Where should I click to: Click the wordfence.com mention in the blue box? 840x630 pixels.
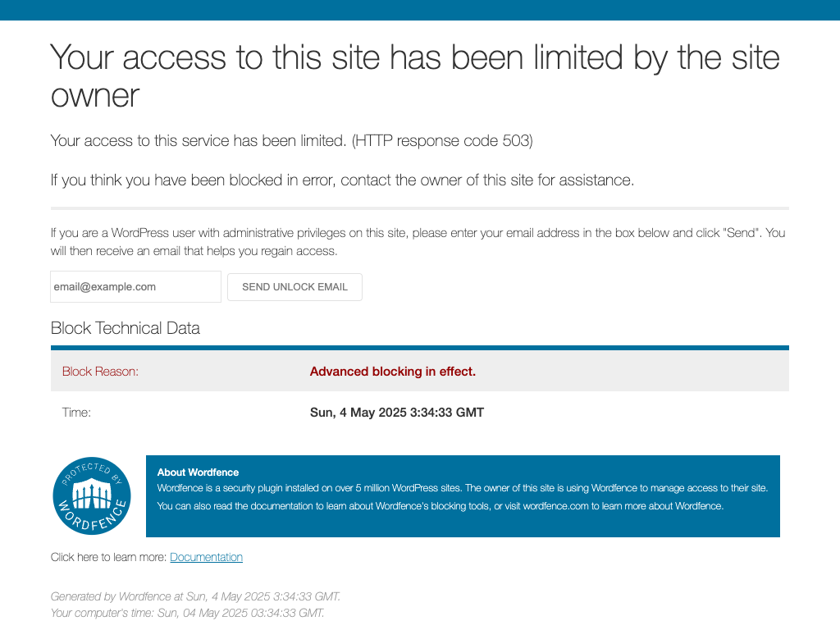[555, 506]
